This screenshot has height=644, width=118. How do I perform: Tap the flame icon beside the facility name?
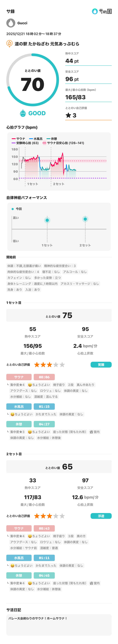[x=9, y=44]
